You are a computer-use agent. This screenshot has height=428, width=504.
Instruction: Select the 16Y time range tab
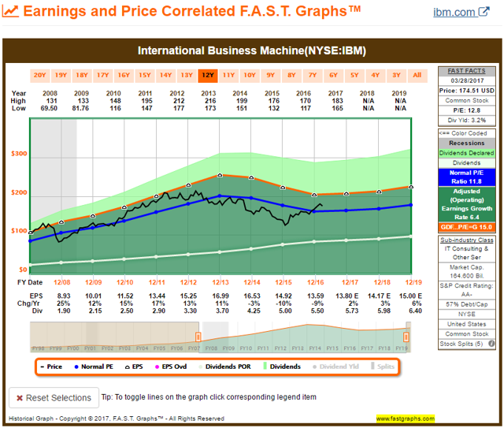coord(124,76)
